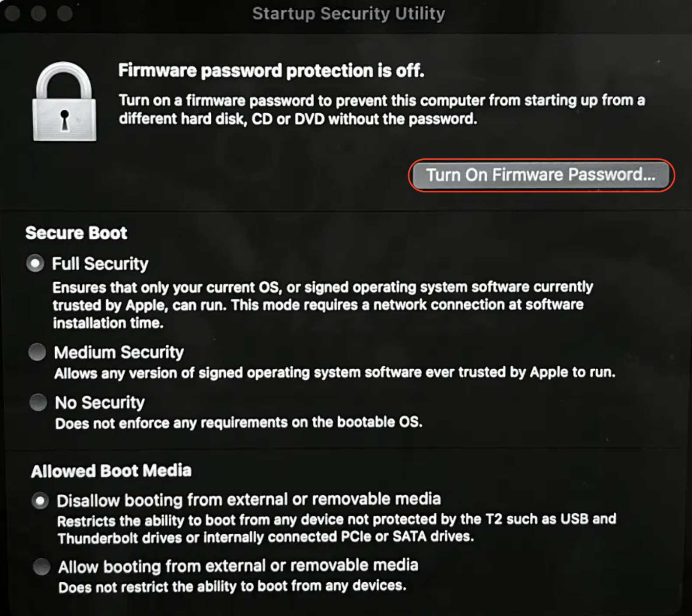Select the Medium Security radio button
Viewport: 692px width, 616px height.
point(37,351)
